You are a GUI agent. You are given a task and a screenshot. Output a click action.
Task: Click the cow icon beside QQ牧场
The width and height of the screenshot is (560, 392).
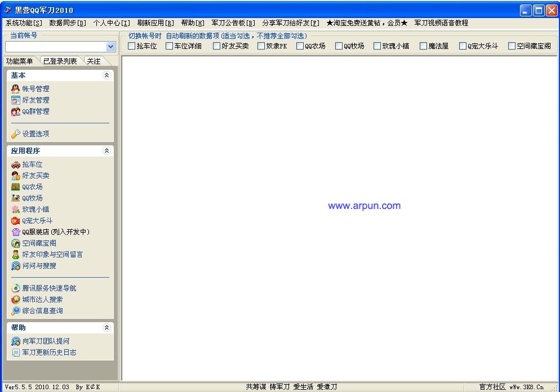15,198
